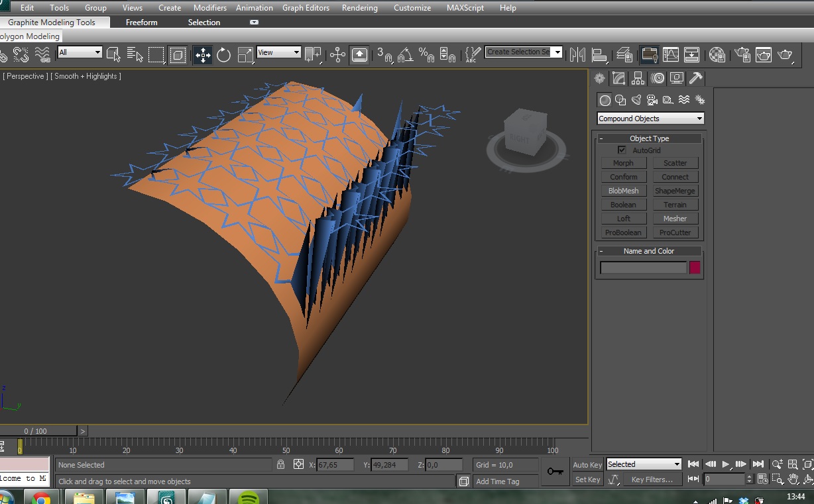Open the Material Editor icon
Image resolution: width=814 pixels, height=504 pixels.
(717, 55)
